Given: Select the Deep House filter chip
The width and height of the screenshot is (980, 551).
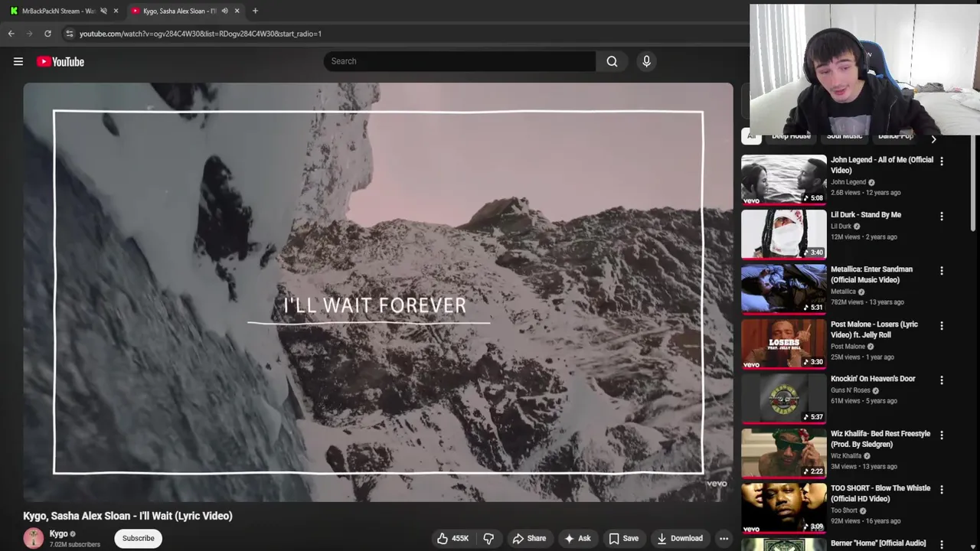Looking at the screenshot, I should pyautogui.click(x=791, y=136).
